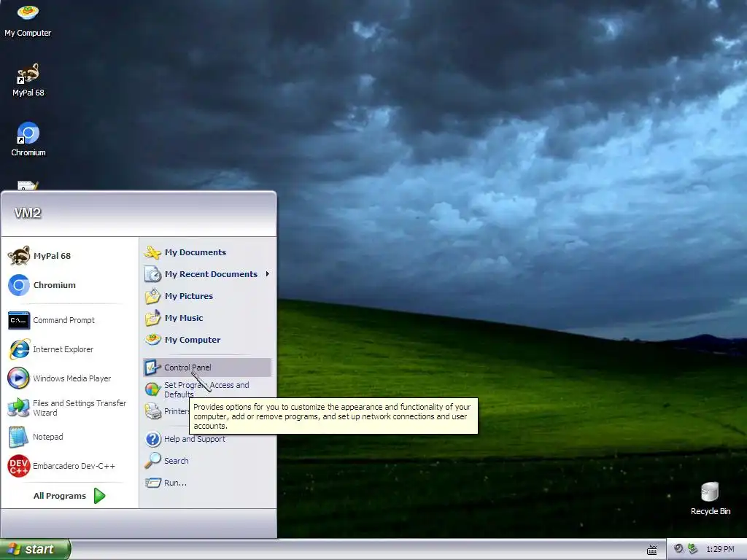This screenshot has width=747, height=560.
Task: Open My Music folder icon
Action: (x=153, y=318)
